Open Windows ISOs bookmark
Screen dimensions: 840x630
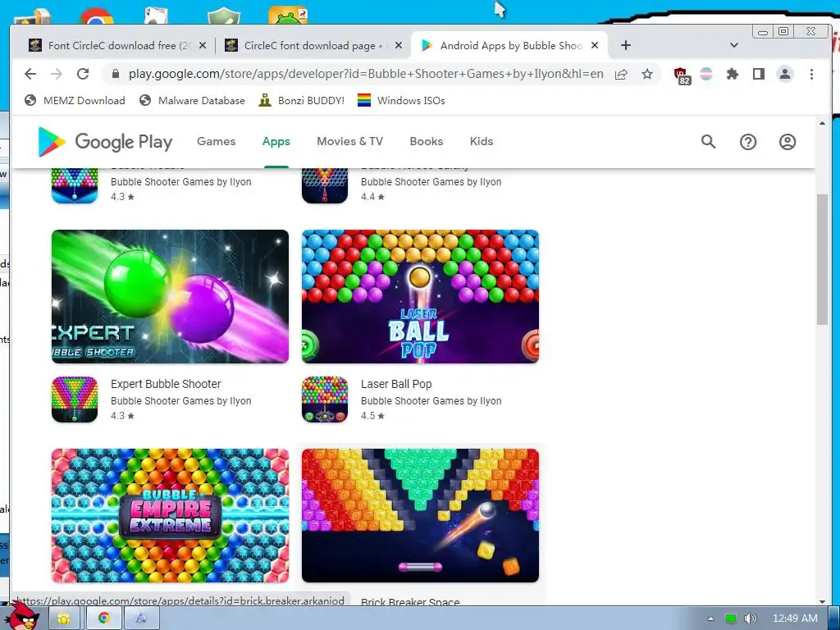point(401,101)
